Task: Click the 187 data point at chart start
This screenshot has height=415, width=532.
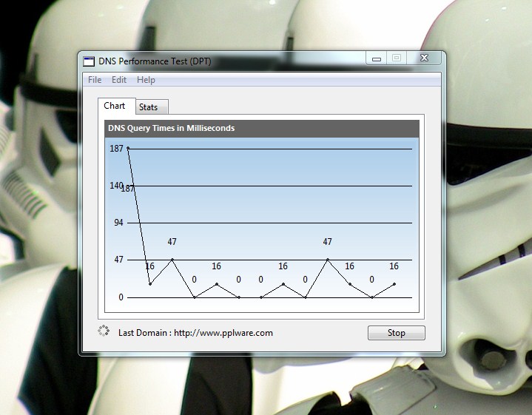Action: [128, 148]
